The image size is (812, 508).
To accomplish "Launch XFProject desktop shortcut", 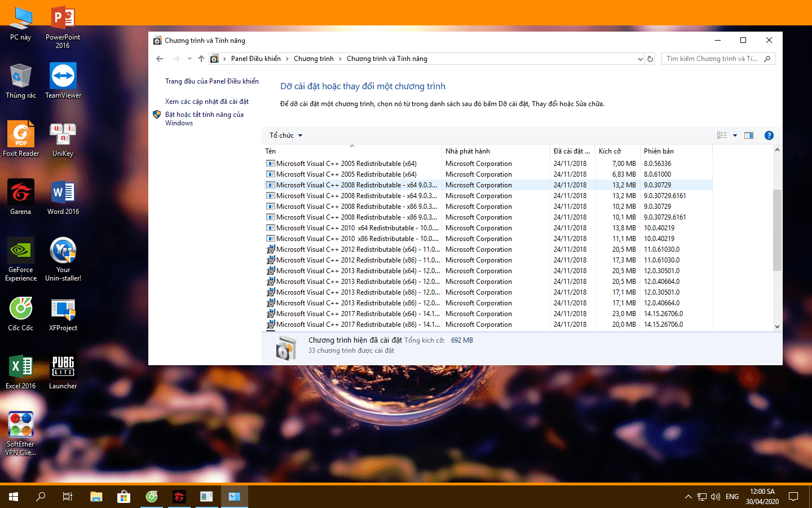I will [x=63, y=313].
